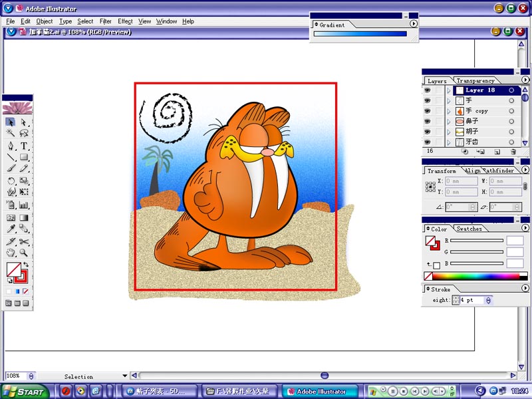
Task: Open the Object menu
Action: (x=45, y=21)
